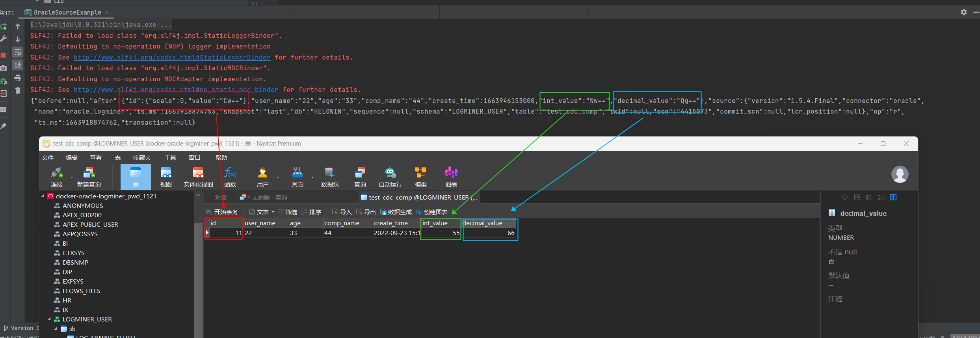The width and height of the screenshot is (980, 338).
Task: Click the 图表 toolbar icon
Action: 451,177
